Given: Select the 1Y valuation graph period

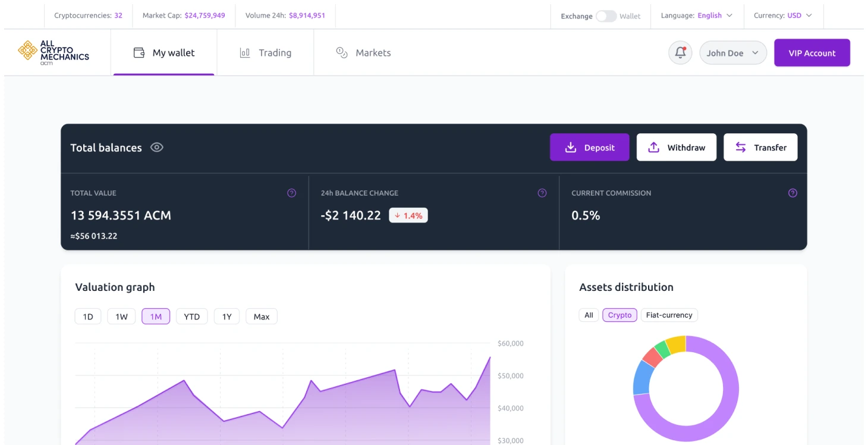Looking at the screenshot, I should point(227,316).
